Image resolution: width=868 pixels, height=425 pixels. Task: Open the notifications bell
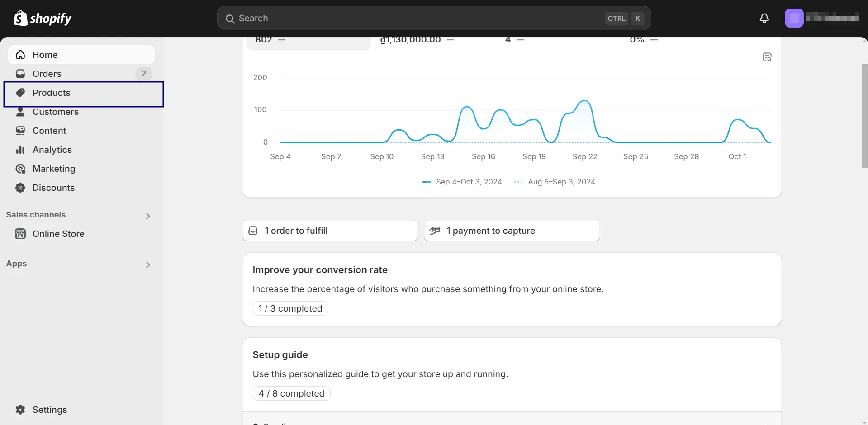[x=764, y=18]
